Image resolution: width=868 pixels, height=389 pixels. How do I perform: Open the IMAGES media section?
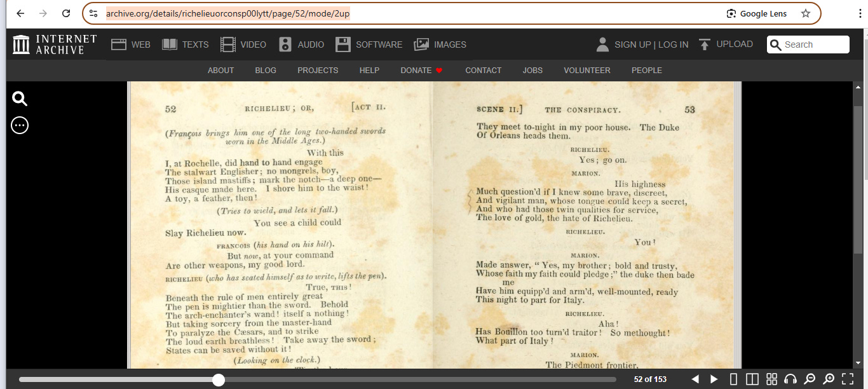[x=440, y=44]
